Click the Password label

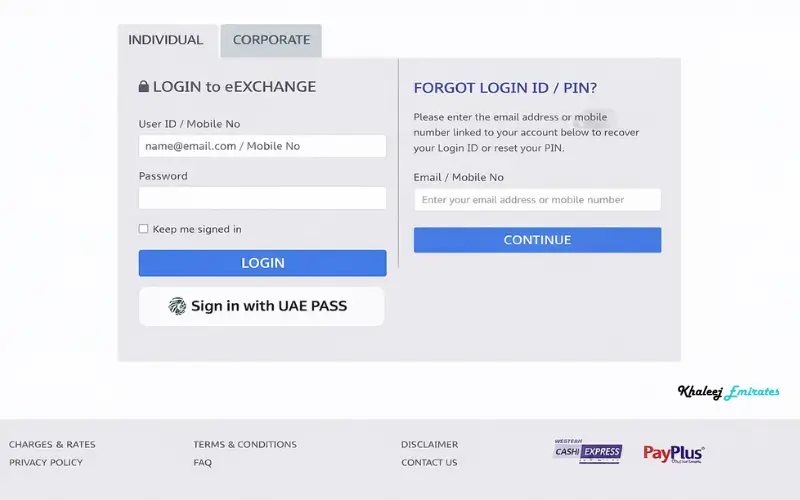coord(163,176)
